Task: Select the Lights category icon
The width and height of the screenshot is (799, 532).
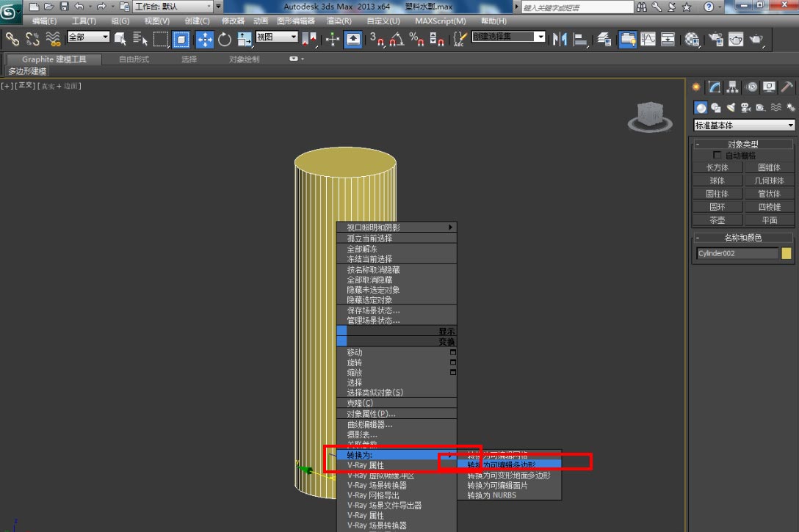Action: click(x=731, y=108)
